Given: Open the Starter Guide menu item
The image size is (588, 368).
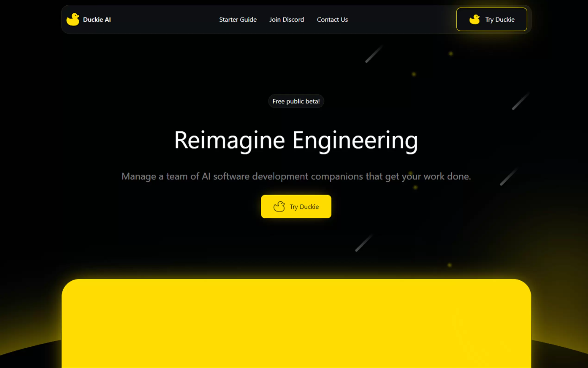Looking at the screenshot, I should (238, 19).
